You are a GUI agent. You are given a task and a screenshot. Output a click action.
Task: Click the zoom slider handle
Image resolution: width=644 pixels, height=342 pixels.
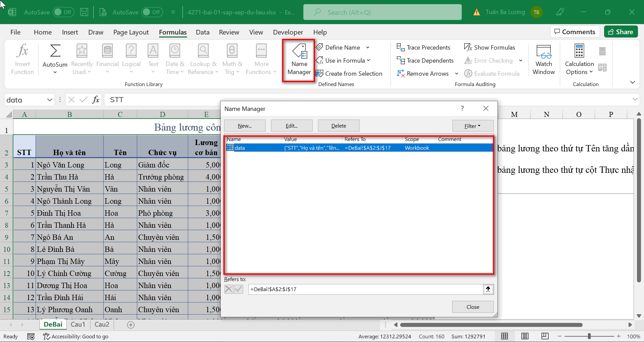(x=589, y=336)
